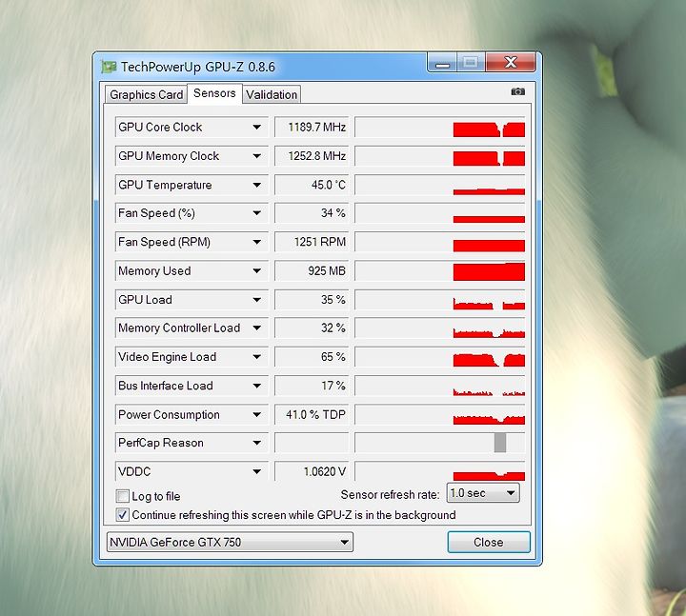Click the 1189.7 MHz core clock value
This screenshot has height=616, width=686.
[x=312, y=128]
